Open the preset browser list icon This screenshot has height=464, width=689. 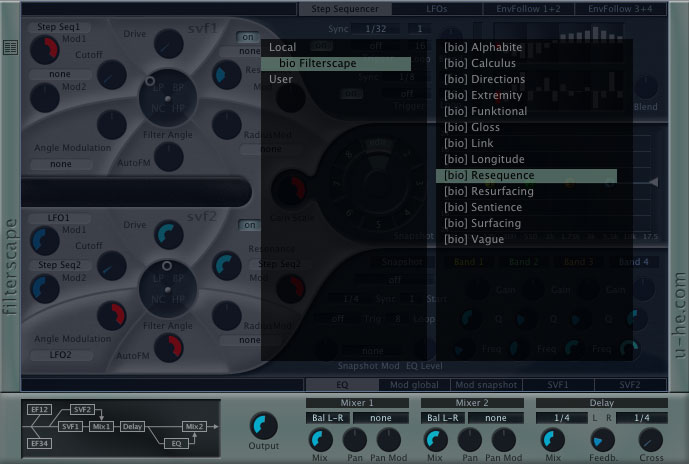coord(10,47)
